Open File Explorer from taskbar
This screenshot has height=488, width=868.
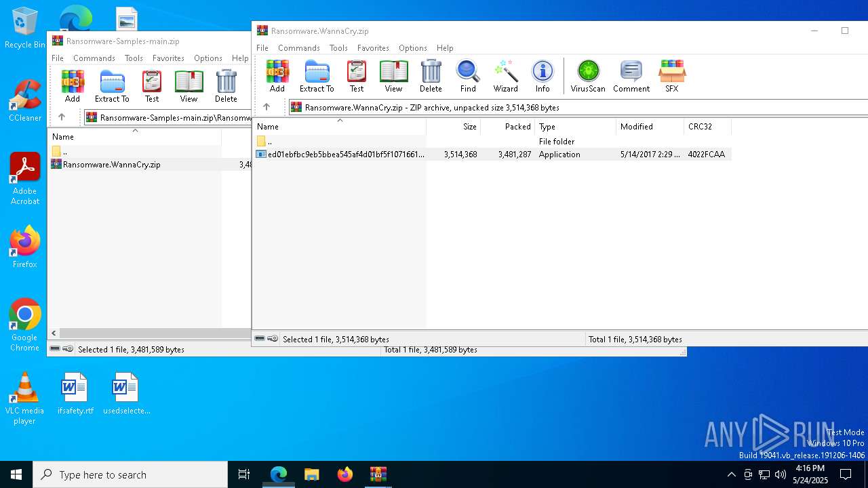point(312,474)
